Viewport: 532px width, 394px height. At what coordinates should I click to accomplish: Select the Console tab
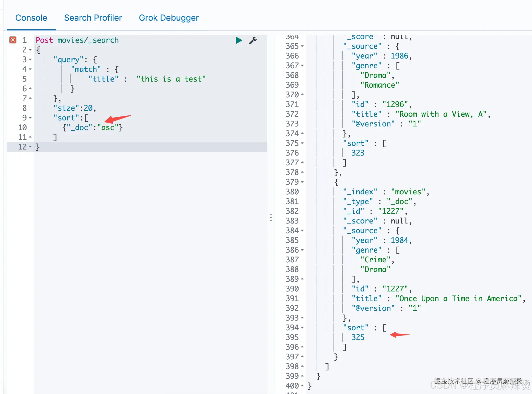click(x=31, y=18)
